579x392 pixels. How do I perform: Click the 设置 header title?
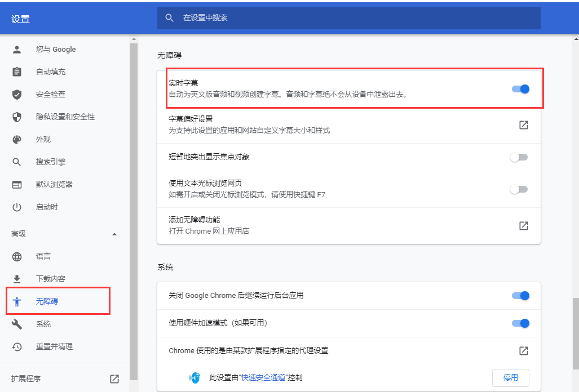point(20,19)
